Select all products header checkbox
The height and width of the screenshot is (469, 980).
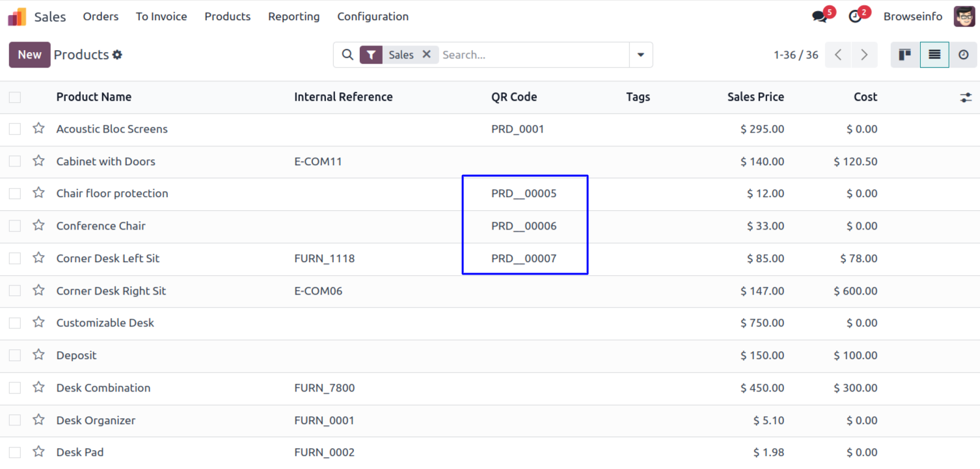(15, 98)
